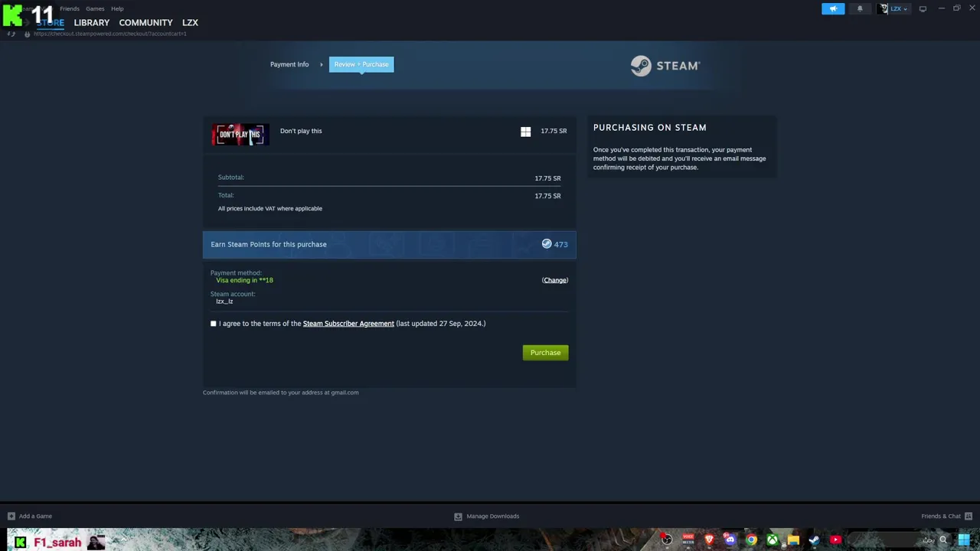
Task: Open Xbox app from the taskbar
Action: (x=773, y=540)
